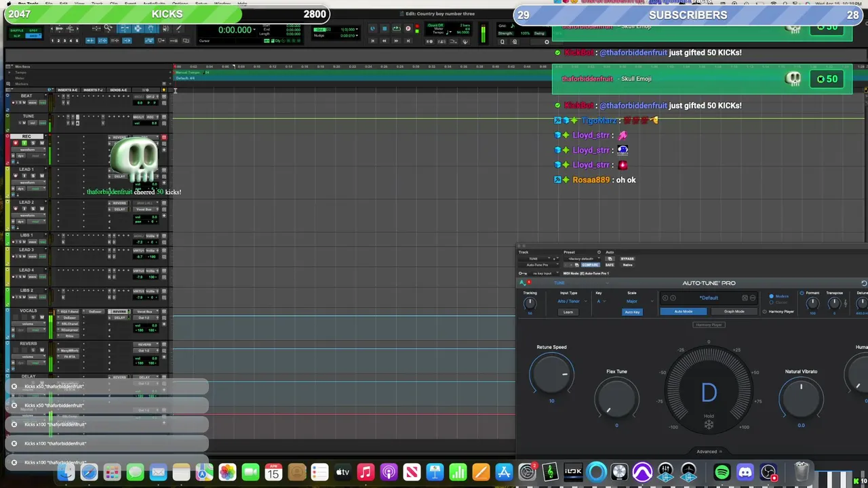Click Go to End transport button

pos(408,41)
